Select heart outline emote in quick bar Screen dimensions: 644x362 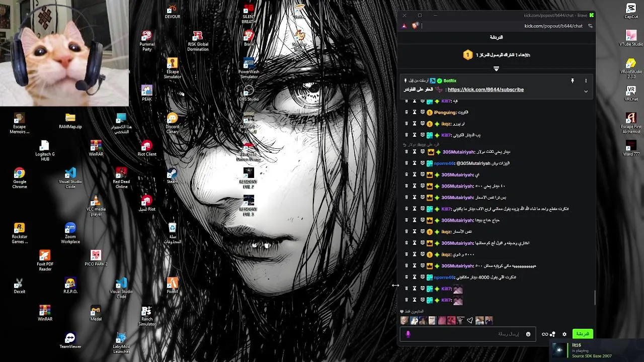pos(470,320)
